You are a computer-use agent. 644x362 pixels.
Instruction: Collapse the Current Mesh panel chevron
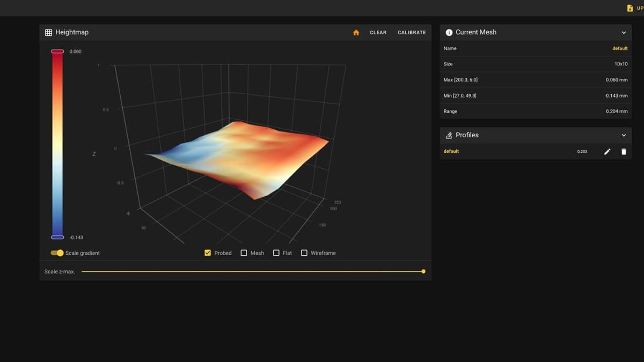click(x=624, y=33)
